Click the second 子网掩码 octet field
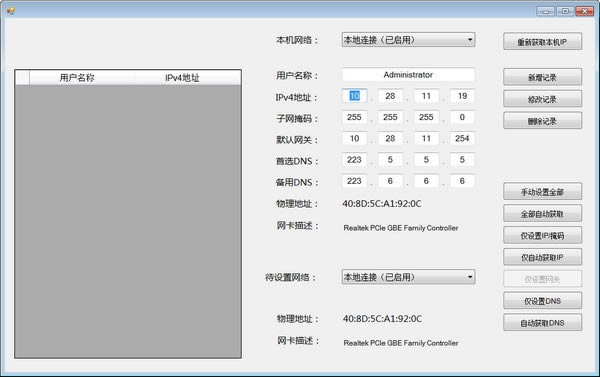Image resolution: width=600 pixels, height=377 pixels. pyautogui.click(x=390, y=117)
